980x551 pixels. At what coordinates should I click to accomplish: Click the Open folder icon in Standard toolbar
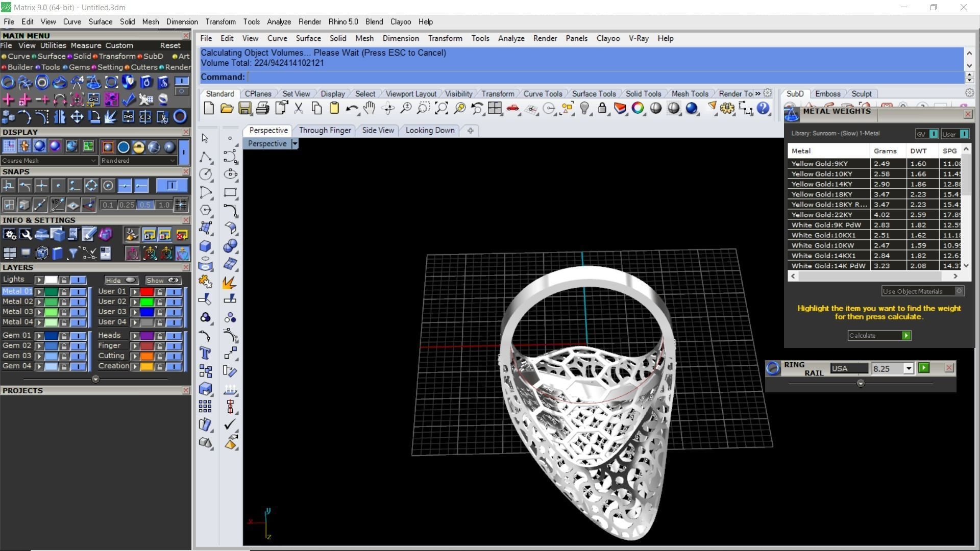pyautogui.click(x=227, y=108)
